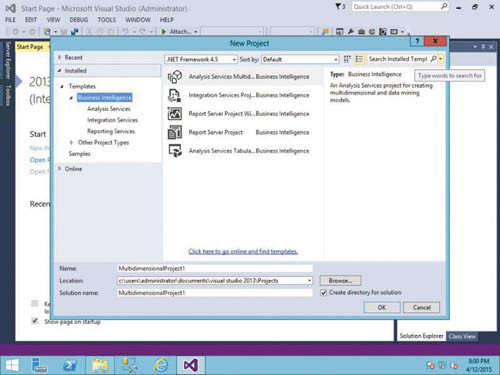Select Analysis Services in the tree

pyautogui.click(x=109, y=109)
